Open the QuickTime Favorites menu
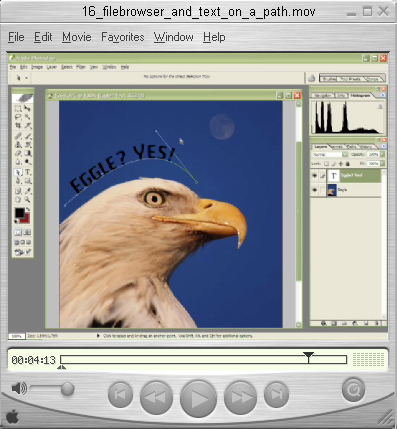The height and width of the screenshot is (429, 397). point(123,37)
